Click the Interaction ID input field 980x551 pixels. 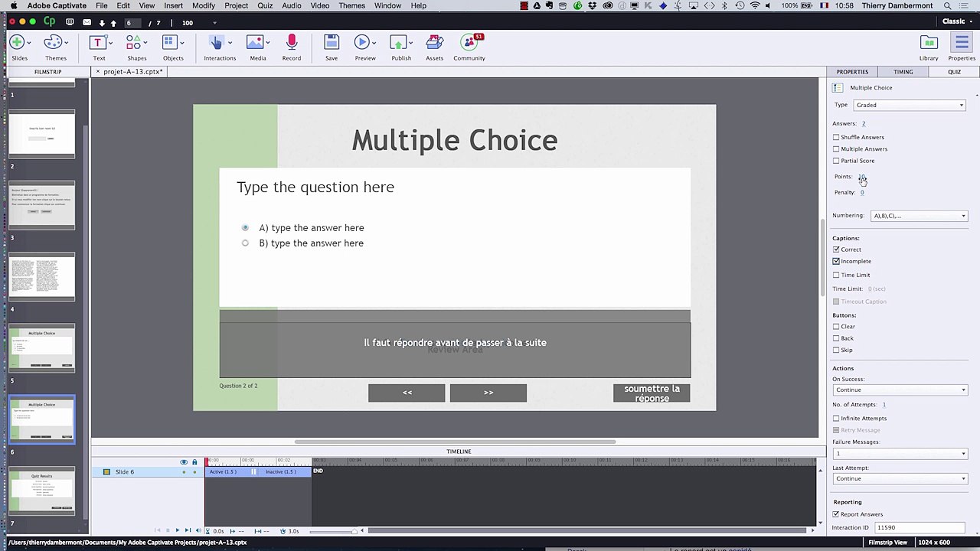[920, 528]
